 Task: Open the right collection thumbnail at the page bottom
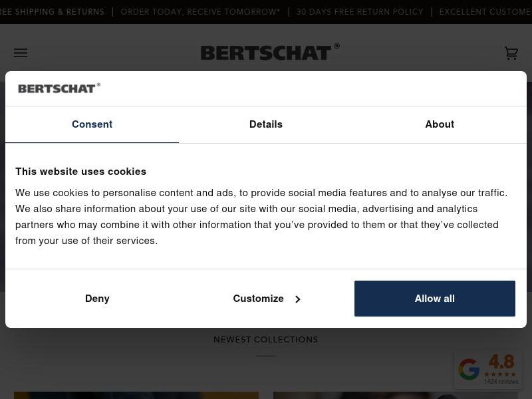(x=396, y=395)
